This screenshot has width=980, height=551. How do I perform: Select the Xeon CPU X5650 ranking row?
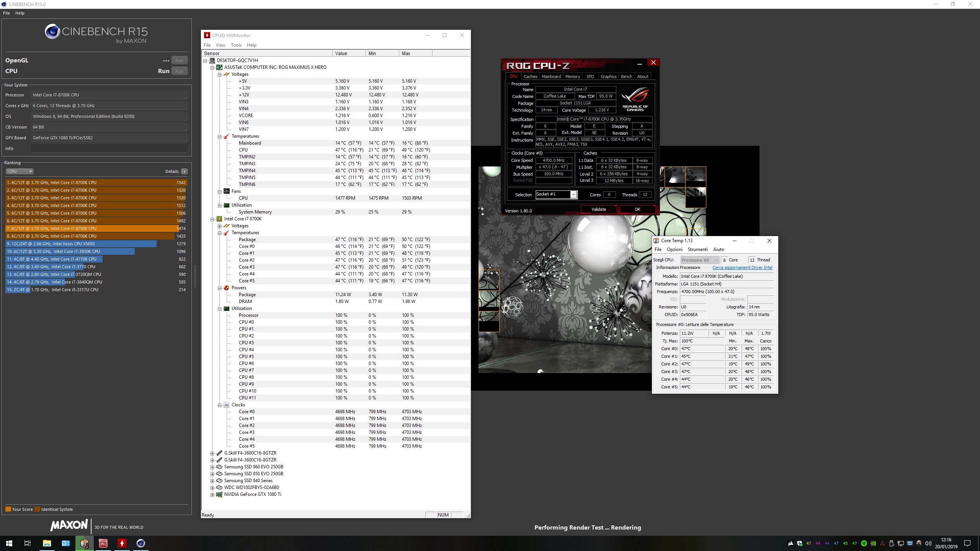pyautogui.click(x=96, y=244)
